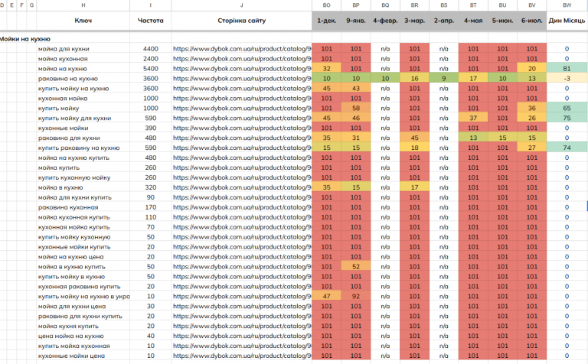Select column J header

241,5
